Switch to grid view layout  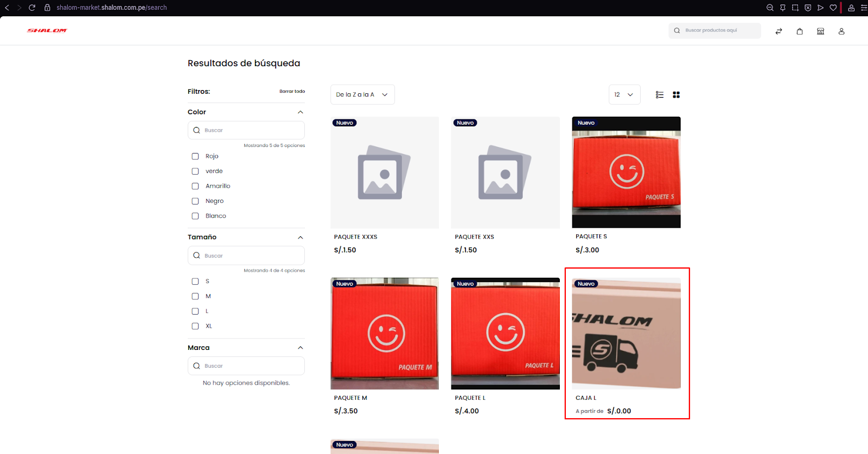tap(676, 95)
